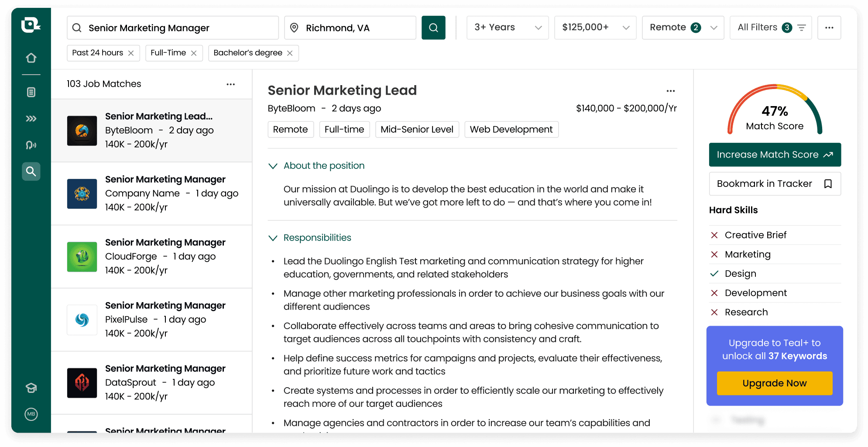Click the Marketing hard skill row
Viewport: 868px width, 447px height.
(x=775, y=254)
